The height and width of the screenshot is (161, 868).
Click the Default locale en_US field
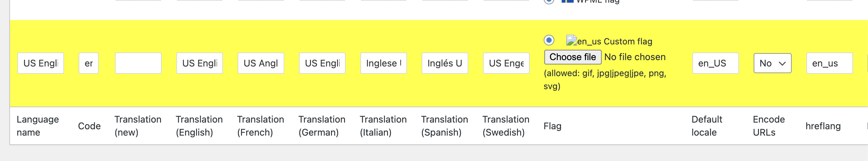pyautogui.click(x=716, y=63)
